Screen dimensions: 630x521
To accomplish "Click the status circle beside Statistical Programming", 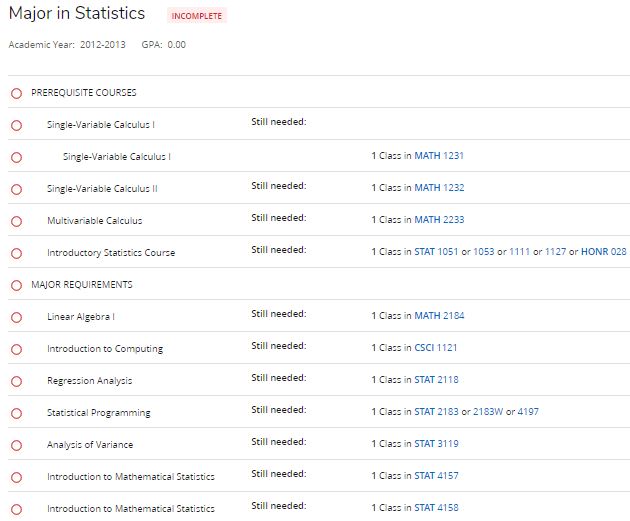I will pyautogui.click(x=16, y=413).
